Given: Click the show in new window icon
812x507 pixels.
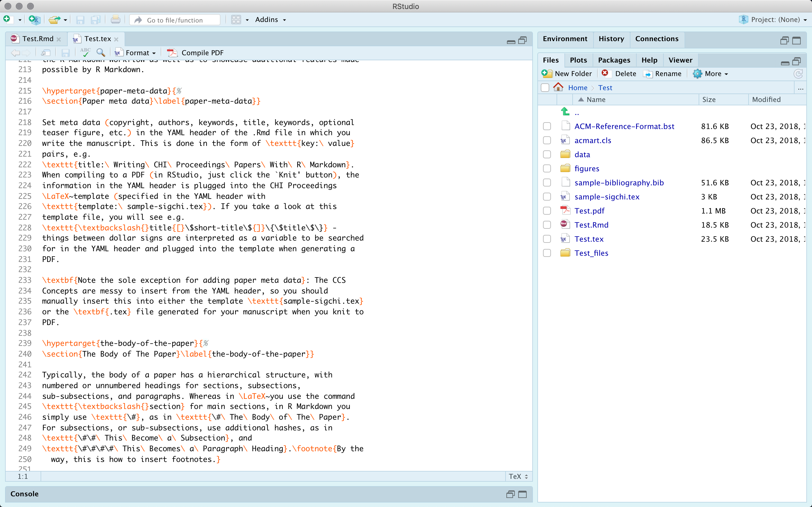Looking at the screenshot, I should click(46, 53).
